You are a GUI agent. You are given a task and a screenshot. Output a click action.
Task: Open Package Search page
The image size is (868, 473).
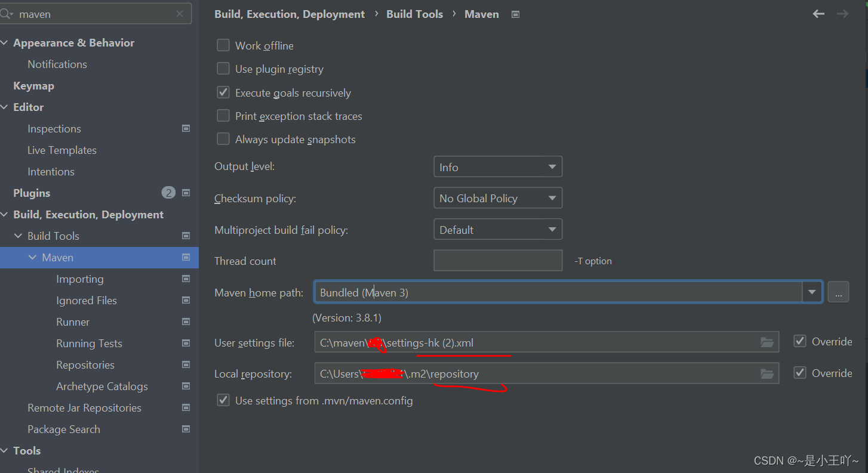tap(64, 429)
